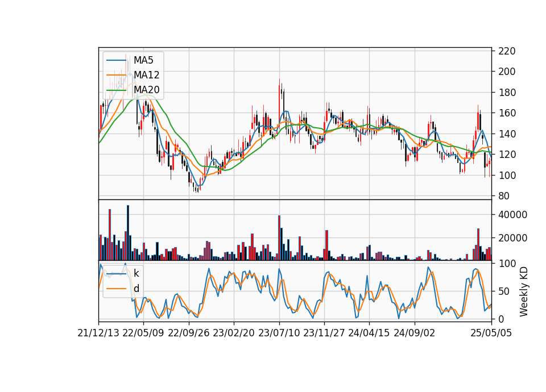Click the 80 price axis value
This screenshot has height=392, width=546.
point(504,196)
